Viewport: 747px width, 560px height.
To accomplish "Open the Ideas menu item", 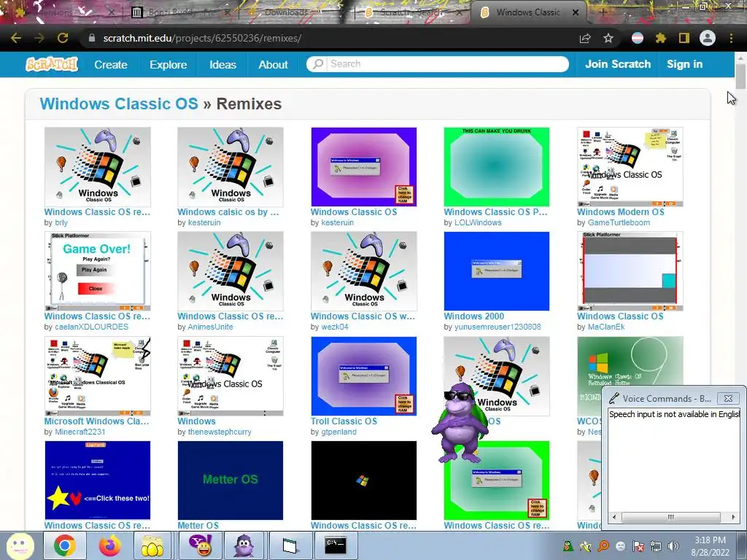I will (x=222, y=64).
